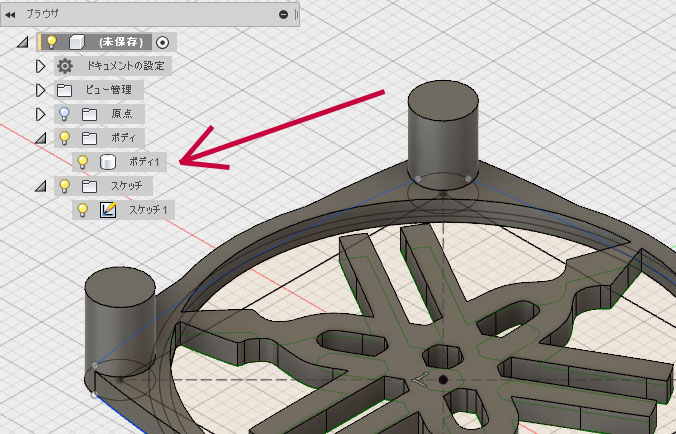
Task: Click the document icon beside (未保存)
Action: 75,42
